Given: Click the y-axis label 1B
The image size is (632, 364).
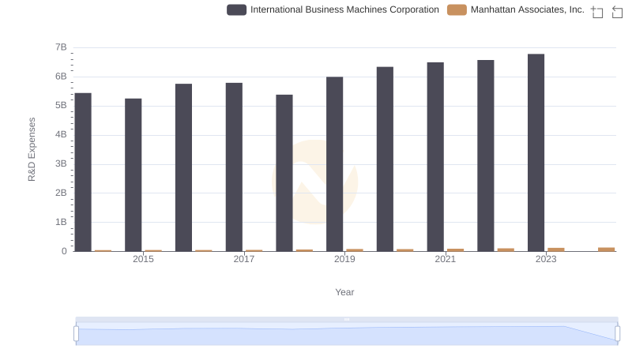Looking at the screenshot, I should pyautogui.click(x=61, y=222).
